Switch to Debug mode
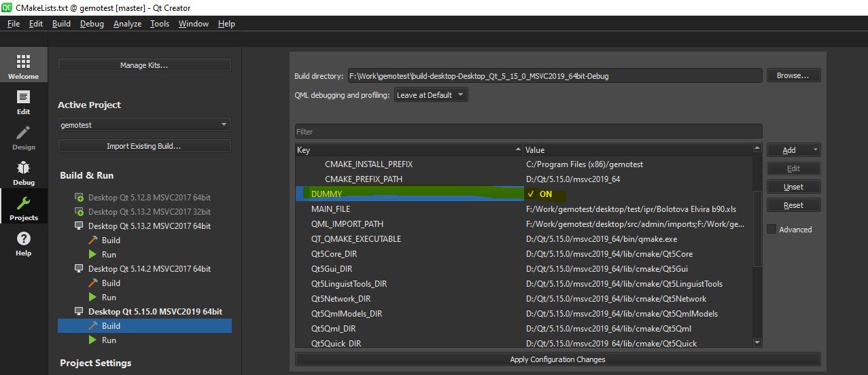The image size is (868, 375). pyautogui.click(x=23, y=172)
